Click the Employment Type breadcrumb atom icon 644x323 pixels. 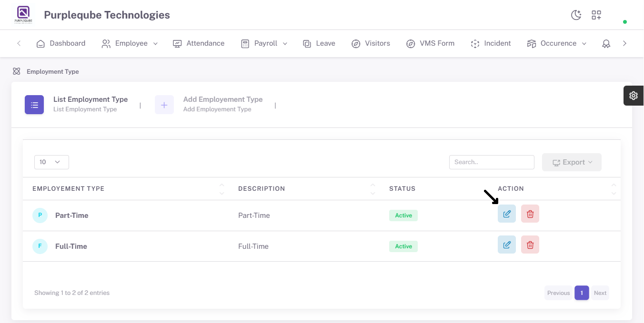[17, 71]
